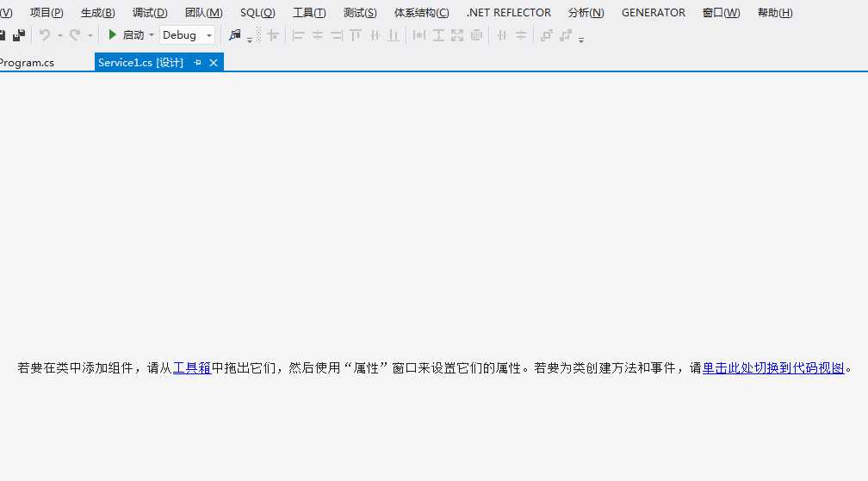Open the Undo history dropdown arrow
868x481 pixels.
[x=59, y=35]
